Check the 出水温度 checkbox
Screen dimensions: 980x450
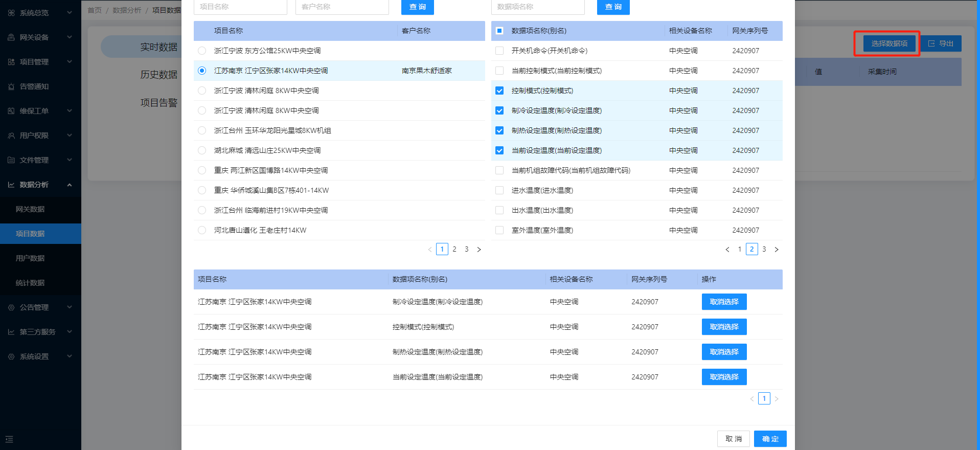pyautogui.click(x=499, y=210)
